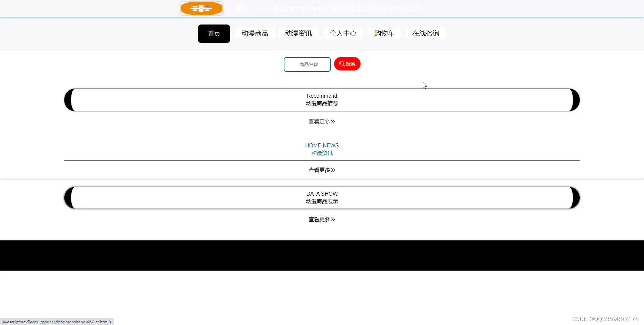Open 在线咨询 online consultation

426,33
